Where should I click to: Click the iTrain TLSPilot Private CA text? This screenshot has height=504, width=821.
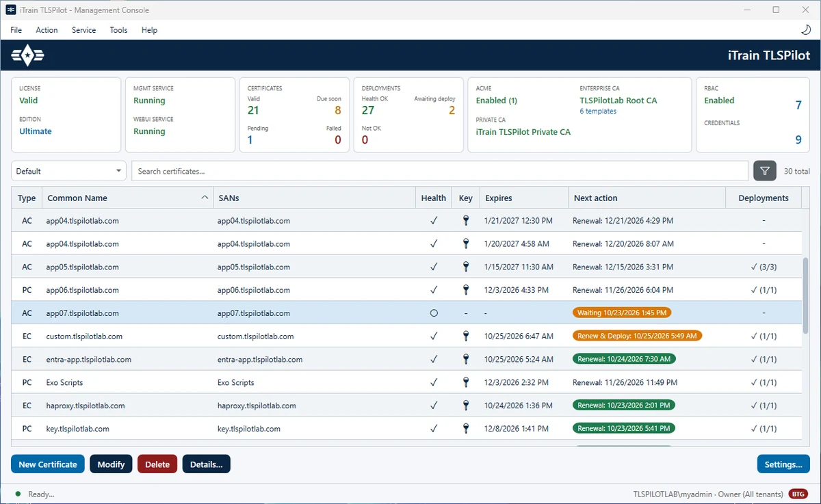523,131
